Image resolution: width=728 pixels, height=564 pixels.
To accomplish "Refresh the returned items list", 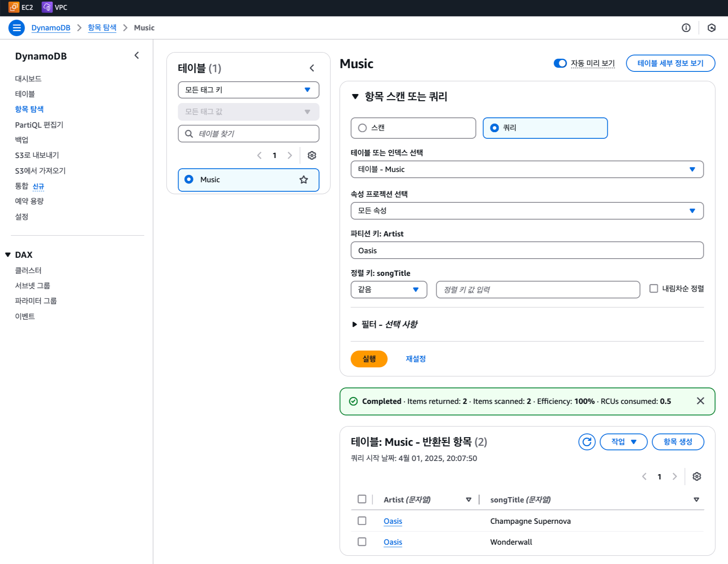I will click(587, 442).
